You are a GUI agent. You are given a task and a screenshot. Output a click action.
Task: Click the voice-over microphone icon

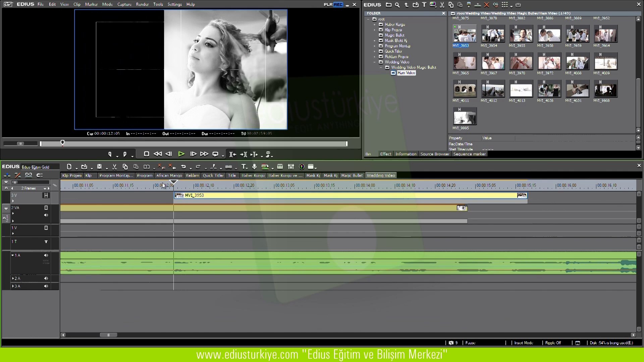(x=254, y=167)
